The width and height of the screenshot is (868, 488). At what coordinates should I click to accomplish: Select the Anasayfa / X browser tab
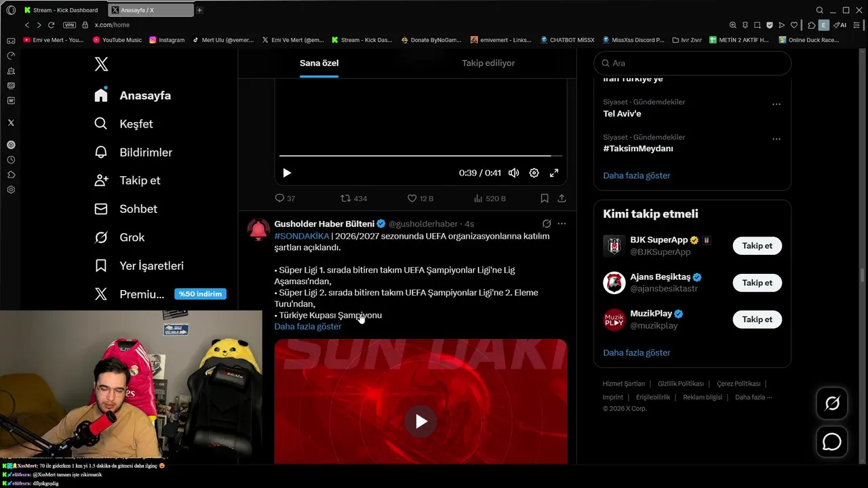[x=151, y=10]
